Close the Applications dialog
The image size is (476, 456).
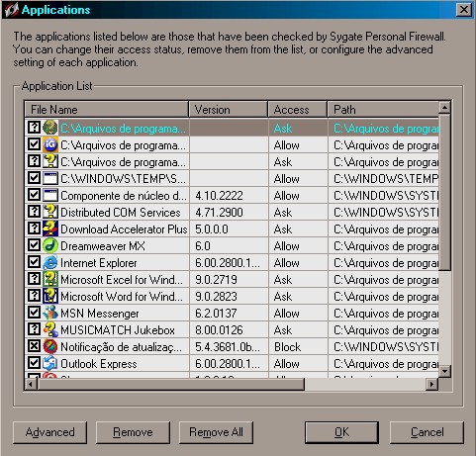coord(464,10)
